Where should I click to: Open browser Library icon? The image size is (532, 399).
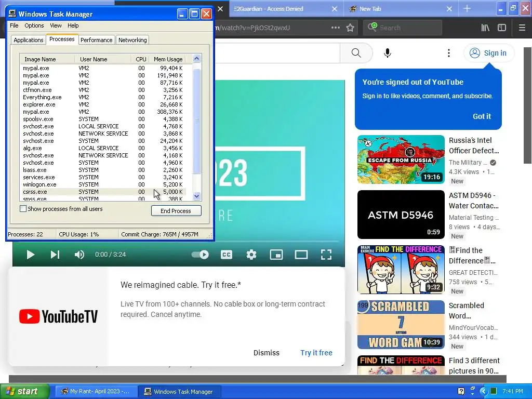coord(485,28)
